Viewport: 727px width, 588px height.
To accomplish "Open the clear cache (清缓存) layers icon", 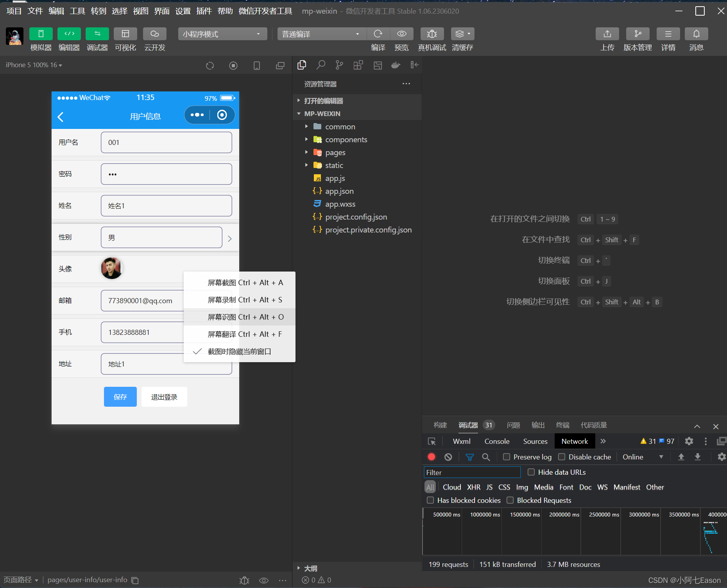I will (x=463, y=34).
